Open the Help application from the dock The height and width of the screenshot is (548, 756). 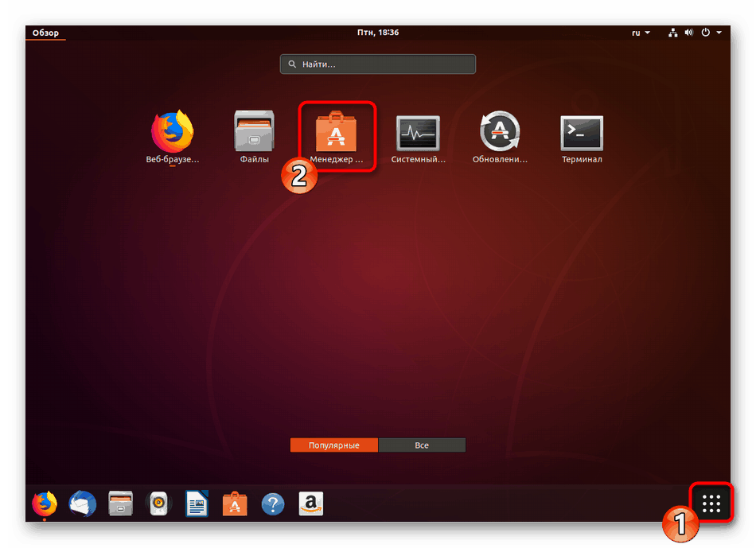point(273,503)
